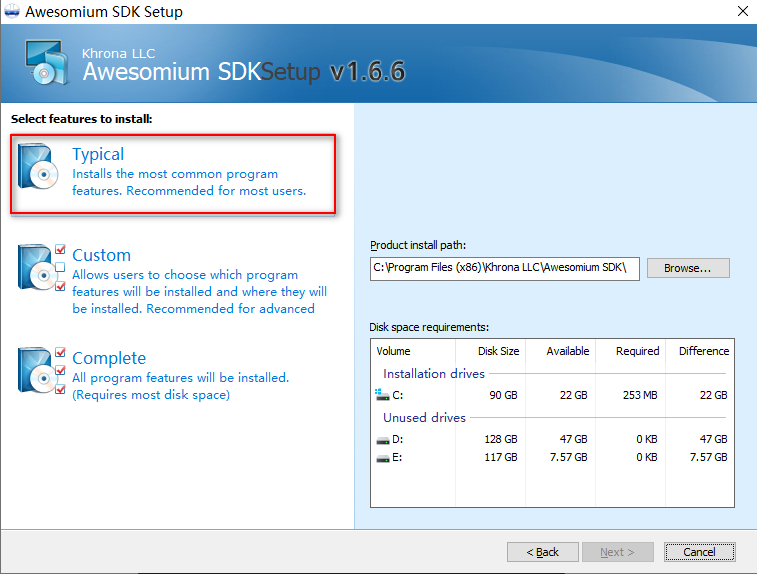Click the Complete option description text

coord(180,386)
